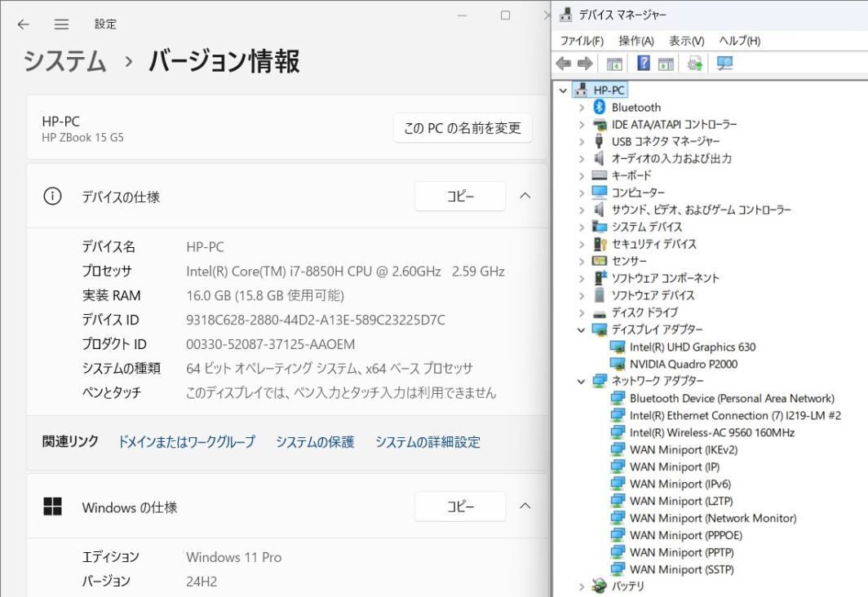Click the computer category monitor icon
Image resolution: width=868 pixels, height=597 pixels.
pyautogui.click(x=600, y=192)
